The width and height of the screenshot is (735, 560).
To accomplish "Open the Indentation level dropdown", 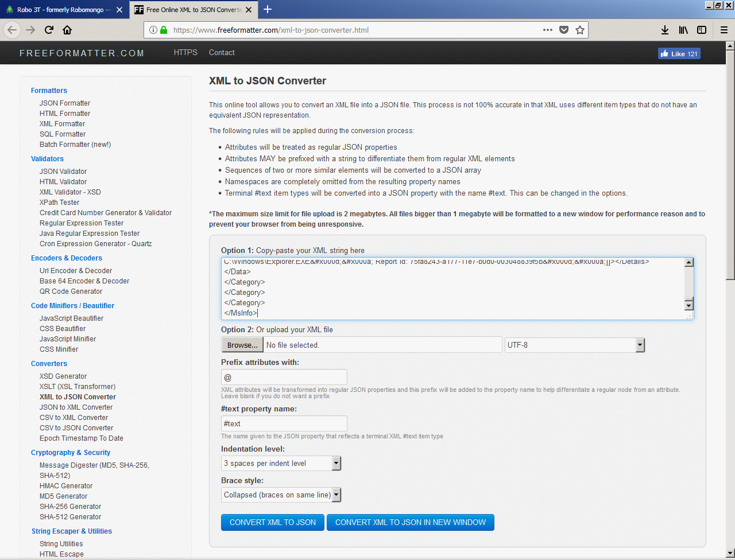I will click(x=281, y=463).
